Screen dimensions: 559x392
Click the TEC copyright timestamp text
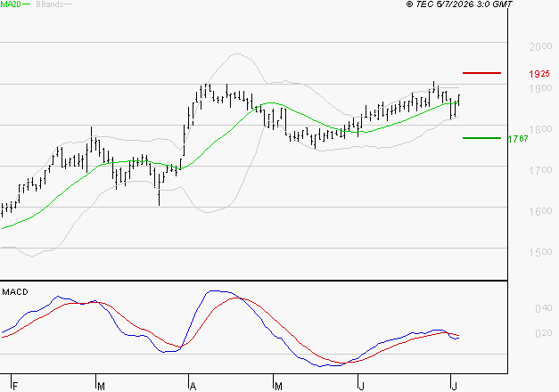click(459, 4)
